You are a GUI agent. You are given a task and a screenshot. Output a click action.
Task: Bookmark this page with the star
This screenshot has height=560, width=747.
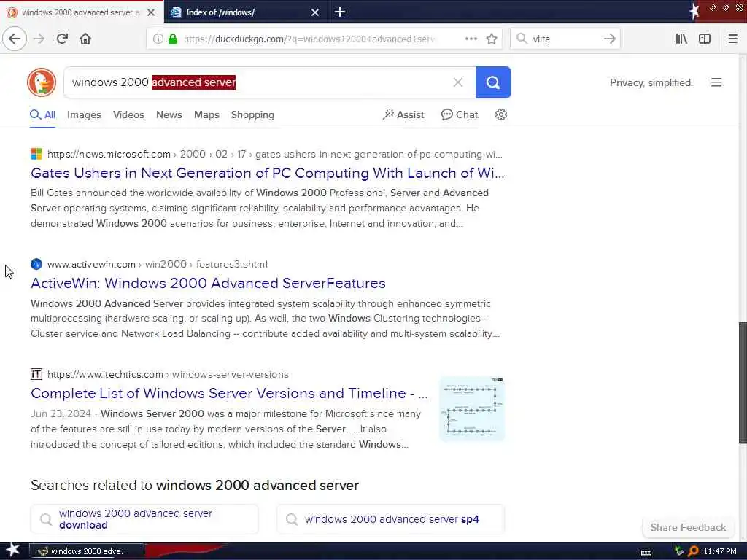coord(492,39)
